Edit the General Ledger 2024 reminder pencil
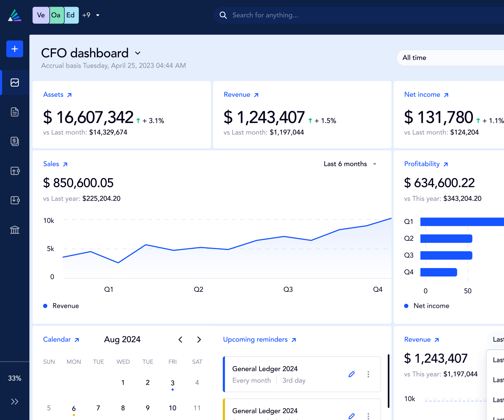 point(352,374)
